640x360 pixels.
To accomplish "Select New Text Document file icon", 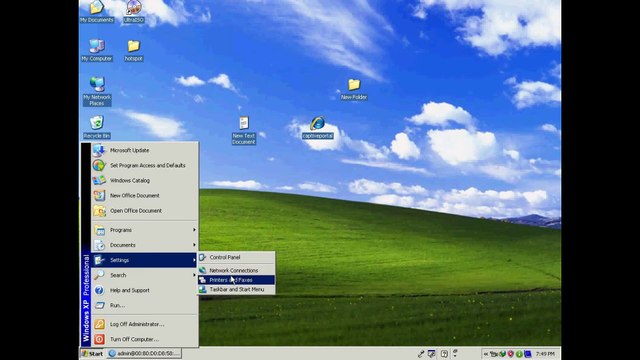I will 244,130.
